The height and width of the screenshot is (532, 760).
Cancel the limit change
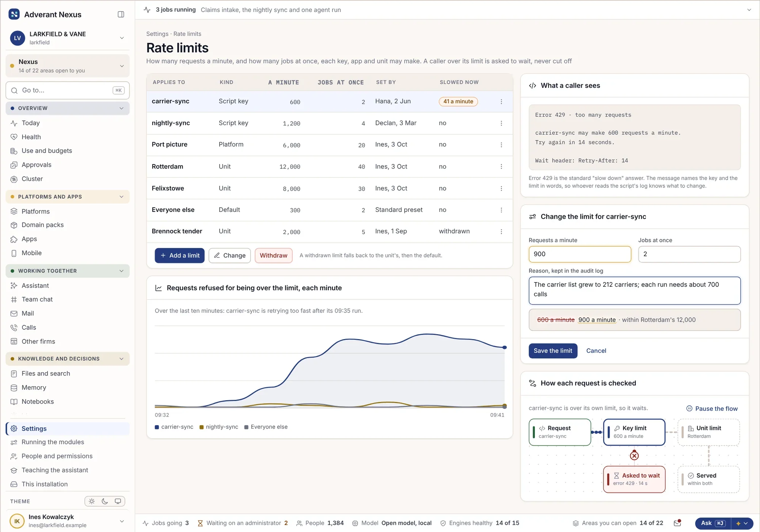[596, 351]
